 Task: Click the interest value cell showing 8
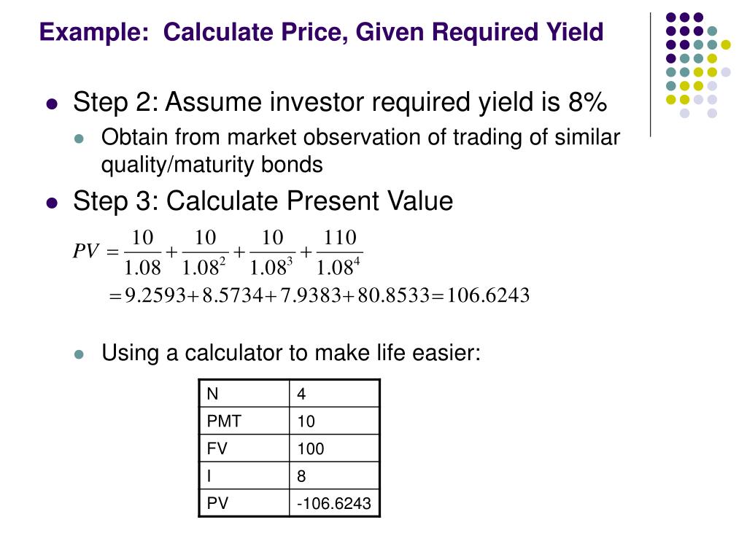click(x=334, y=475)
